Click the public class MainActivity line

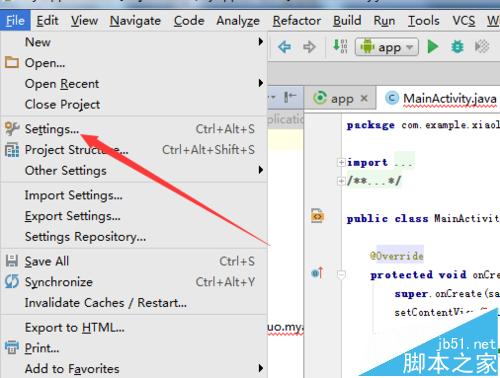423,219
